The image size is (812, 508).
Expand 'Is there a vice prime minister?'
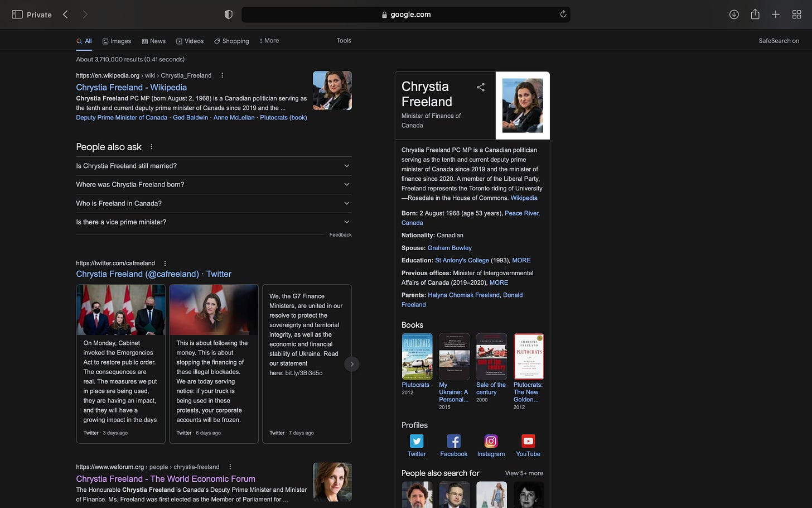214,222
